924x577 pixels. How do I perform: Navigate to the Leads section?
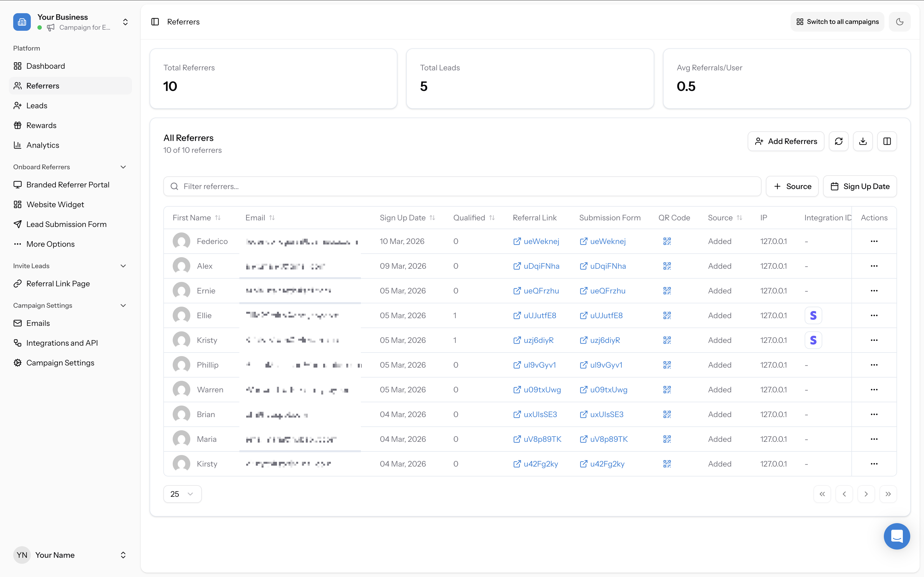point(37,105)
